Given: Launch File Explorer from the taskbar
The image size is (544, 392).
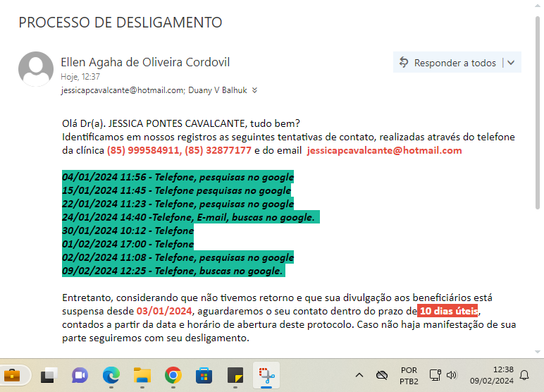Looking at the screenshot, I should (142, 374).
